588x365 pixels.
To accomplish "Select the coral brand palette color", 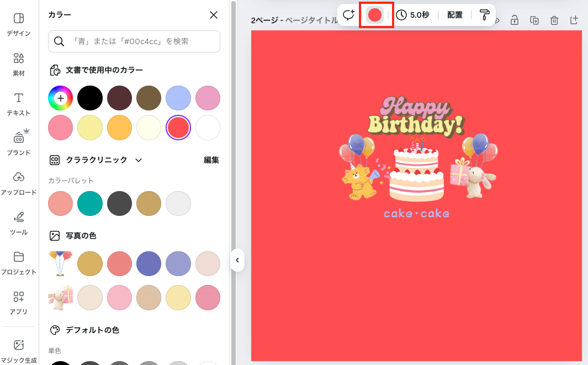I will point(60,203).
